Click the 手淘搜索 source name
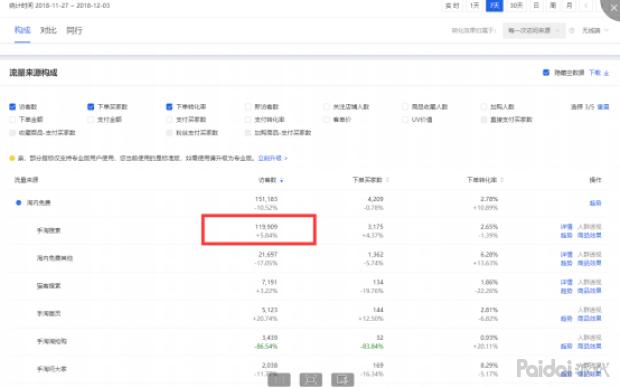Viewport: 620px width, 388px height. pos(49,230)
